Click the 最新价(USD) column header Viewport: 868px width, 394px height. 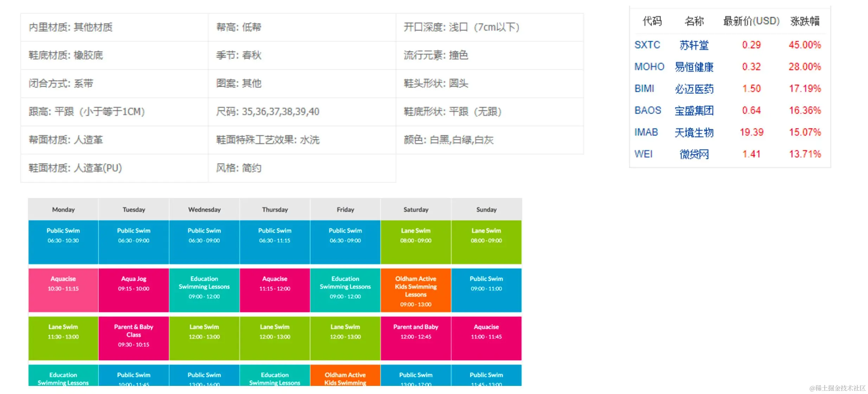tap(751, 21)
